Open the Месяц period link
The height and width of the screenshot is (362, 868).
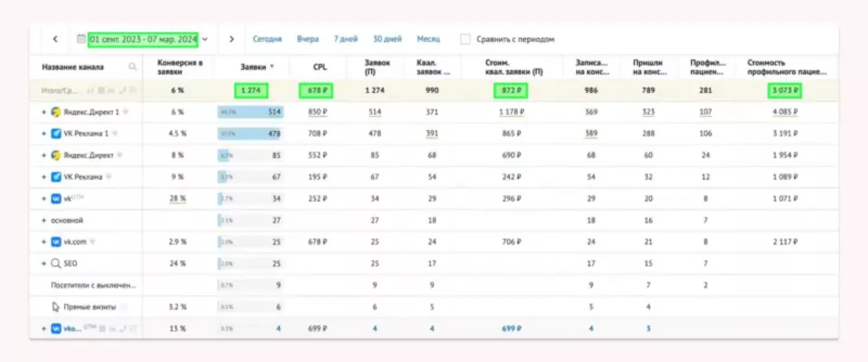tap(428, 39)
